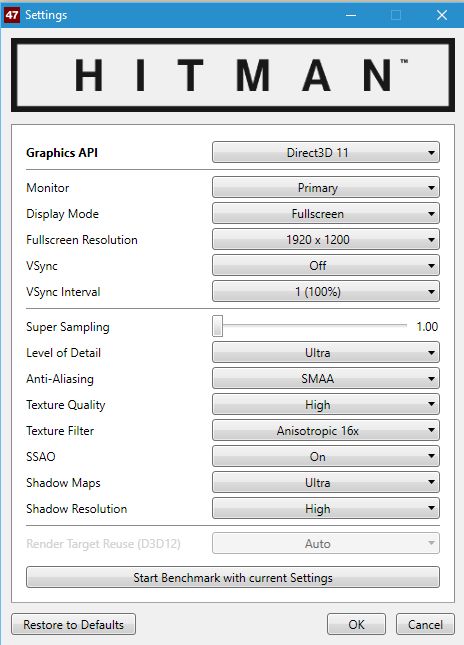The width and height of the screenshot is (464, 645).
Task: Click the Fullscreen Resolution label
Action: [81, 240]
